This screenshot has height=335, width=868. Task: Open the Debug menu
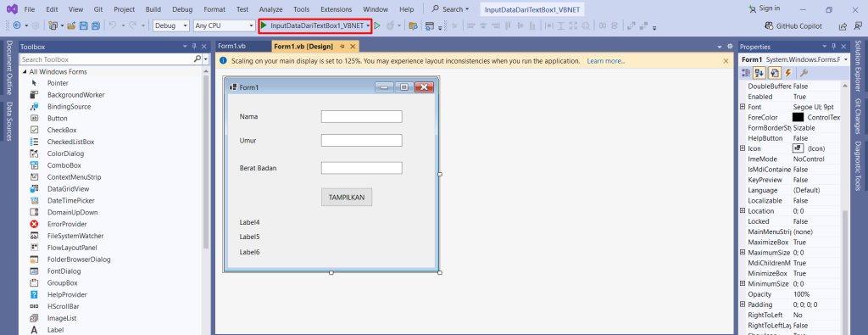click(183, 9)
